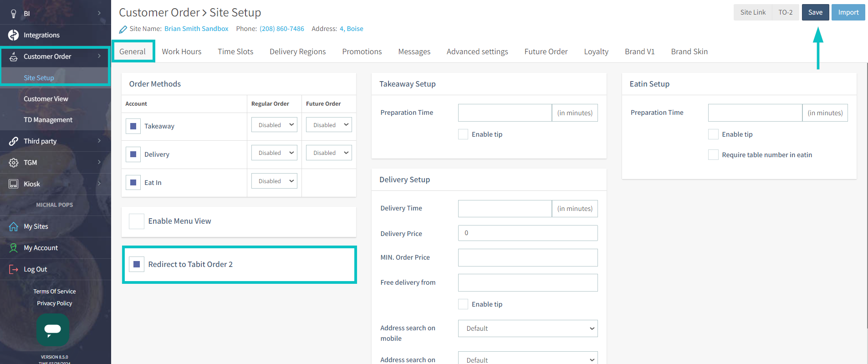This screenshot has height=364, width=868.
Task: Check Enable tip in Delivery Setup
Action: click(x=463, y=304)
